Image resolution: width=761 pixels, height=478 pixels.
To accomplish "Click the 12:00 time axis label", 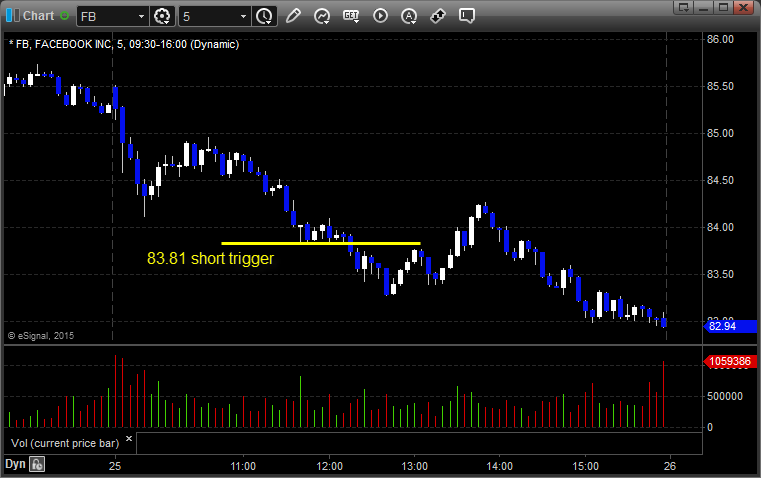I will pos(330,466).
